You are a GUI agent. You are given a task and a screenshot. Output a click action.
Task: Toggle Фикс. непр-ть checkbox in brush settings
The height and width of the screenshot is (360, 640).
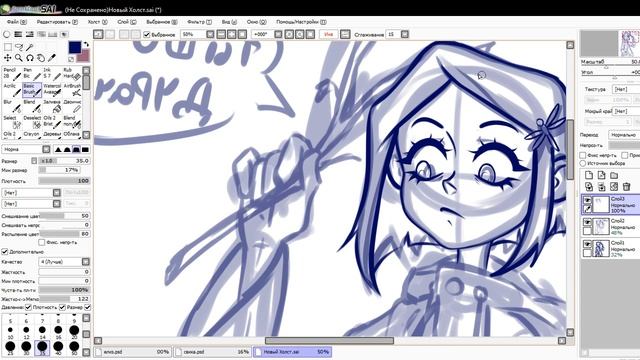click(42, 242)
